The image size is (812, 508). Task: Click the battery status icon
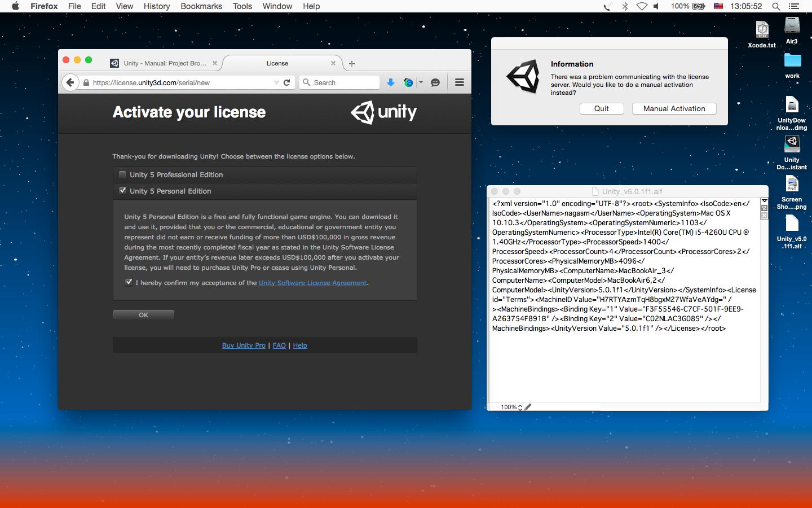coord(699,6)
